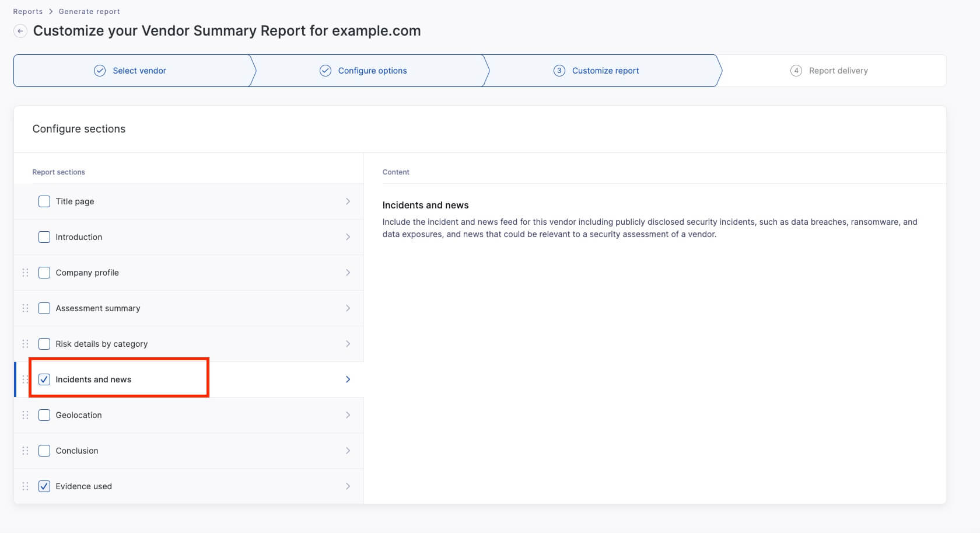Open Assessment summary via its chevron
The height and width of the screenshot is (533, 980).
348,308
